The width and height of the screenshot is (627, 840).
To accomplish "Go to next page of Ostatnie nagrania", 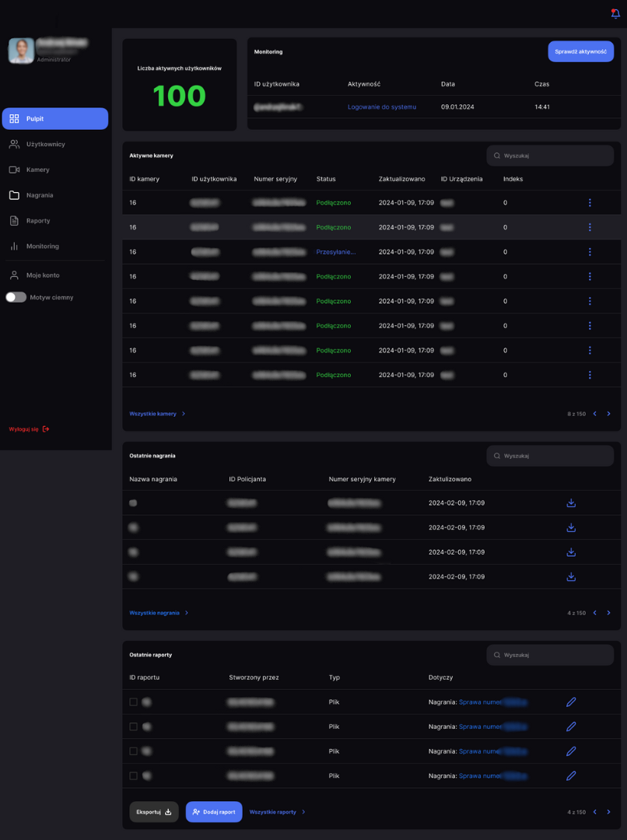I will coord(609,613).
